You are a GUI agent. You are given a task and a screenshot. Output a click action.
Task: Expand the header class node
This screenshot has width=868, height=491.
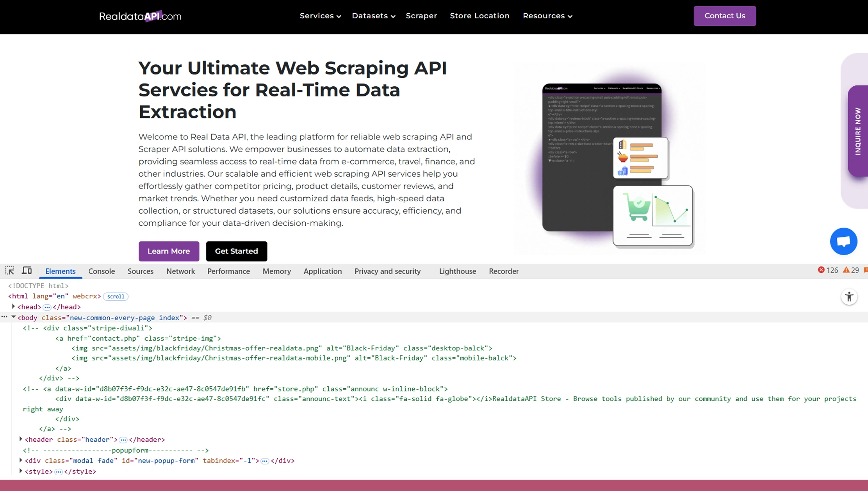tap(20, 439)
